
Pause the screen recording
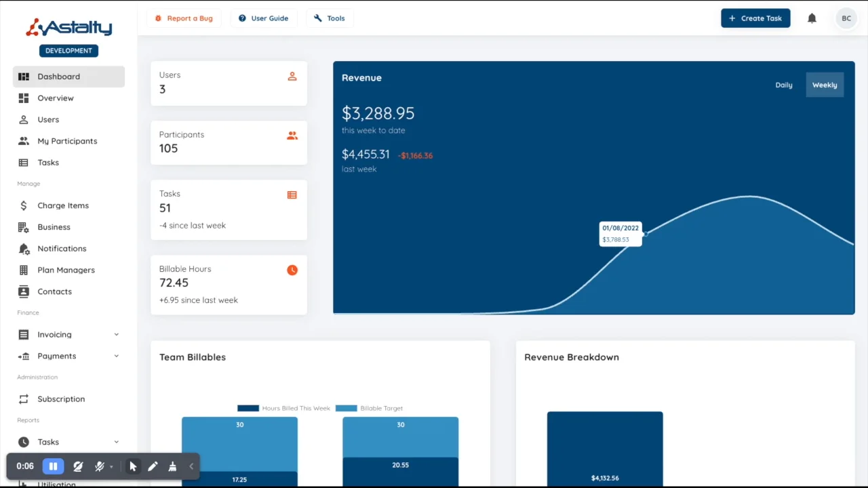(x=53, y=466)
